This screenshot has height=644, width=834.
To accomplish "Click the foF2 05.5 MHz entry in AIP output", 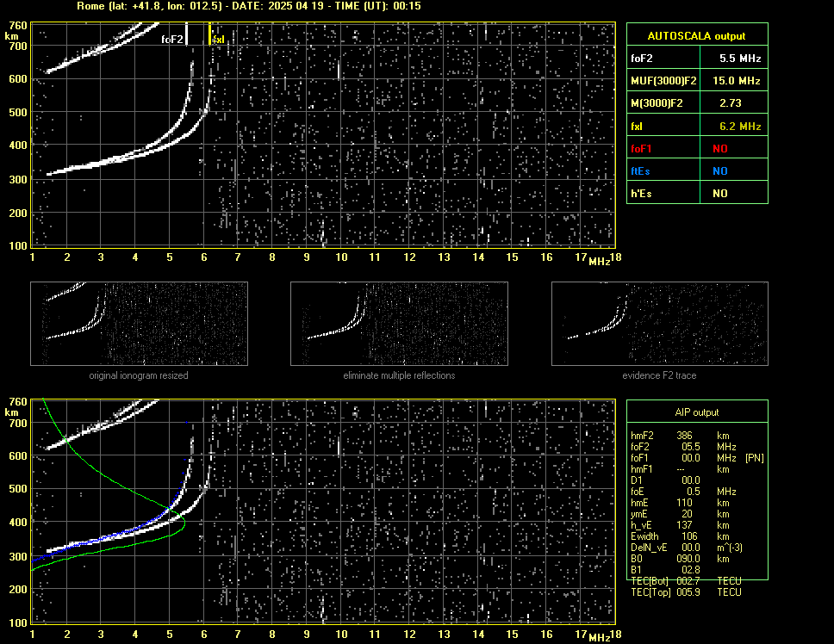I will pos(683,447).
